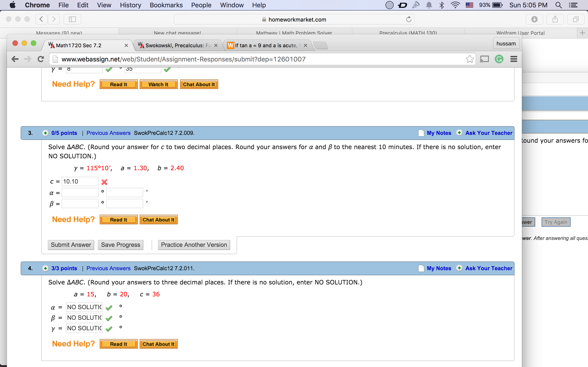Click the cast screen icon
This screenshot has height=367, width=588.
point(484,59)
